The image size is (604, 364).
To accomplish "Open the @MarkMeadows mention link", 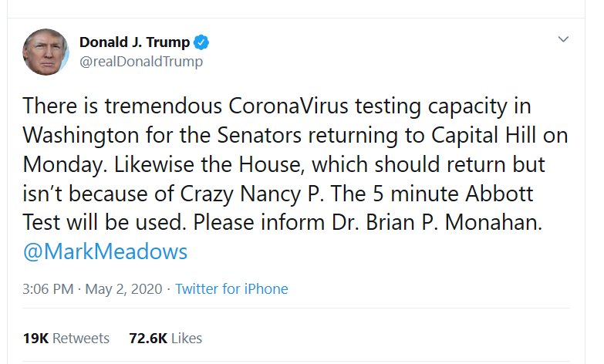I will 105,252.
